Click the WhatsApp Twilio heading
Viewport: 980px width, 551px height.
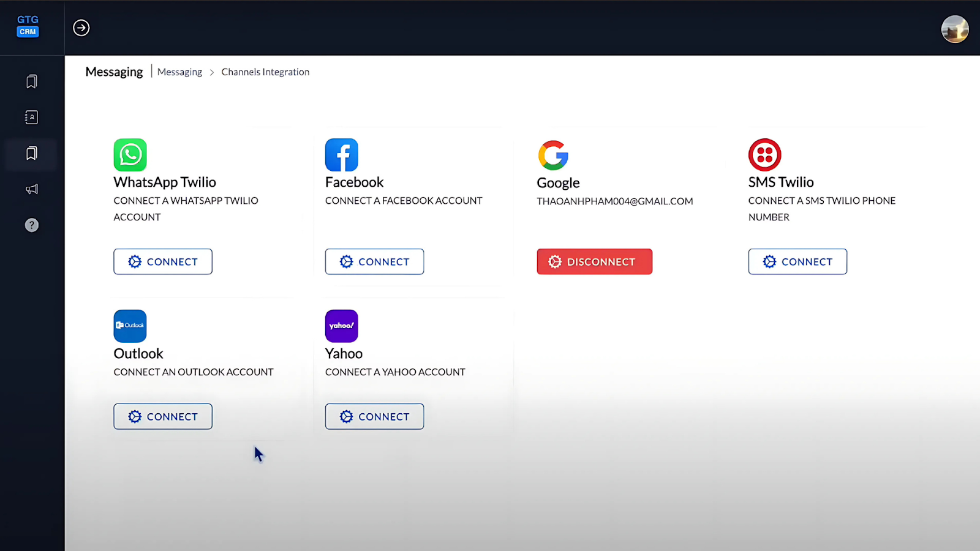[165, 182]
